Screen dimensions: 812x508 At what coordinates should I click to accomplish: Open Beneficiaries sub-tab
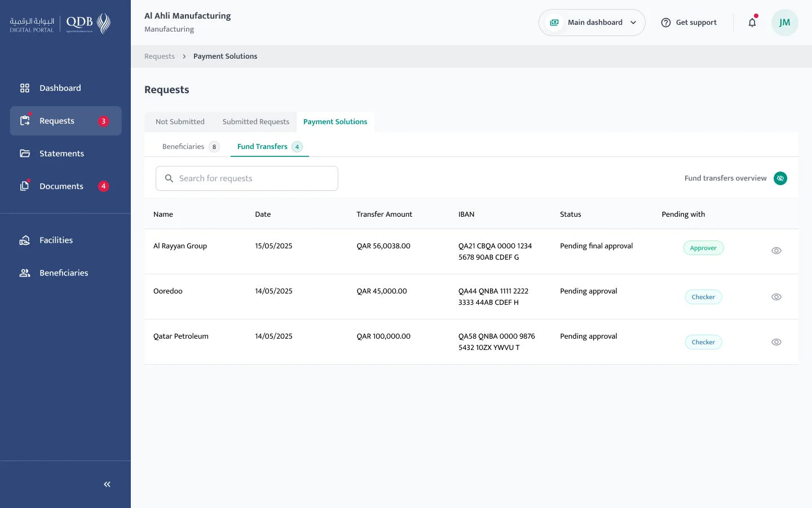pos(191,147)
